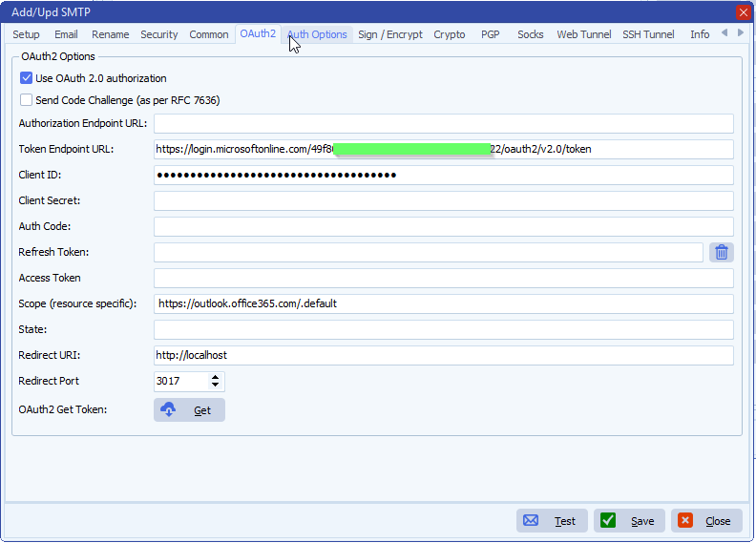Click the OAuth2 Get Token label
756x543 pixels.
pyautogui.click(x=63, y=409)
